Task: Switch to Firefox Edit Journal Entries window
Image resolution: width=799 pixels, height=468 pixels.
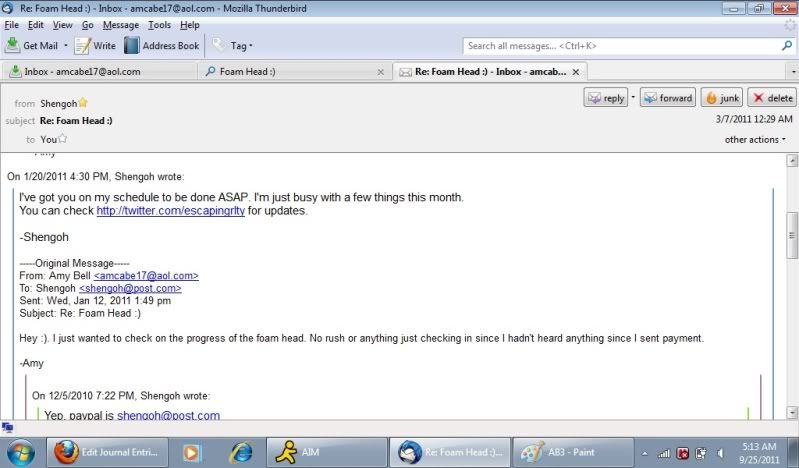Action: click(108, 452)
